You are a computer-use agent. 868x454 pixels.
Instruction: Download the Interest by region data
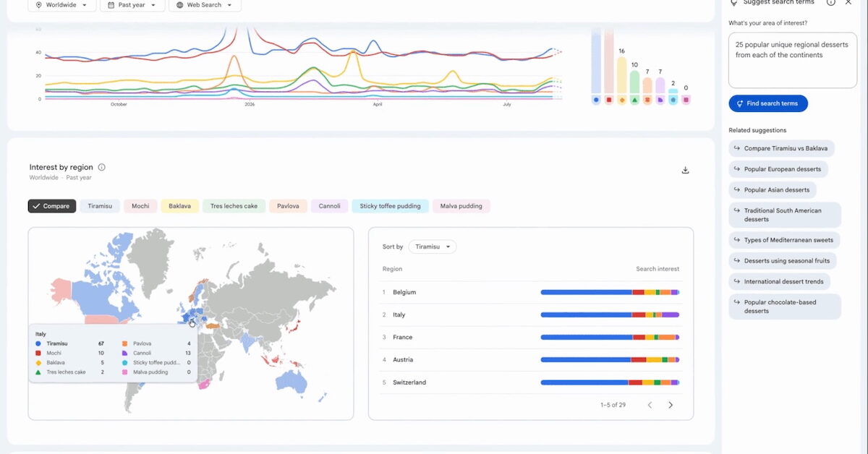(686, 170)
